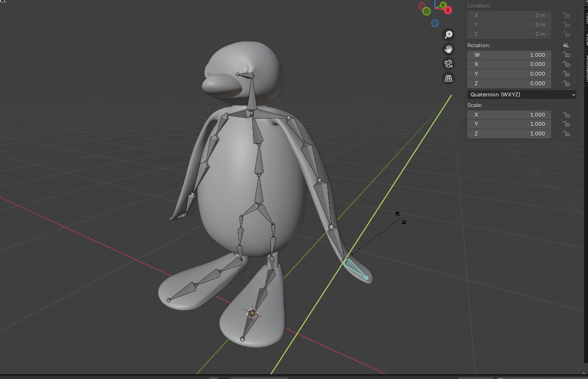
Task: Click the dim red negative X gizmo circle
Action: [x=422, y=6]
